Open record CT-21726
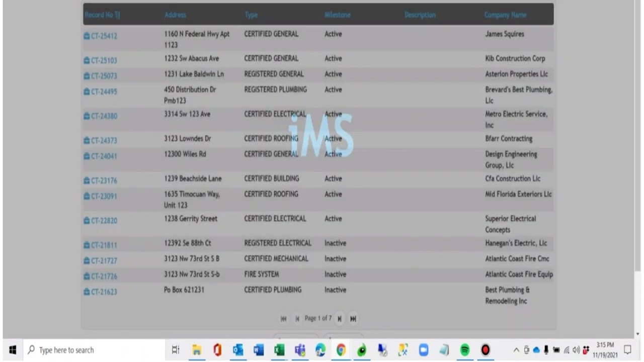This screenshot has width=644, height=362. coord(101,276)
